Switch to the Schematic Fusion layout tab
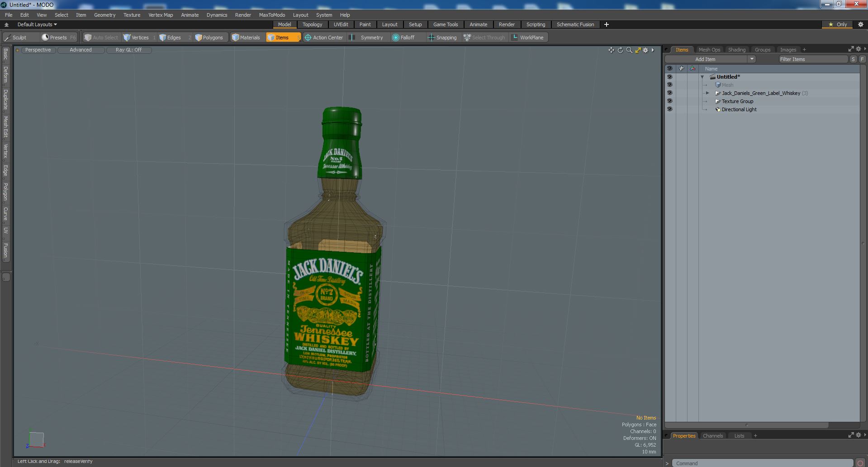Viewport: 868px width, 467px height. coord(575,24)
